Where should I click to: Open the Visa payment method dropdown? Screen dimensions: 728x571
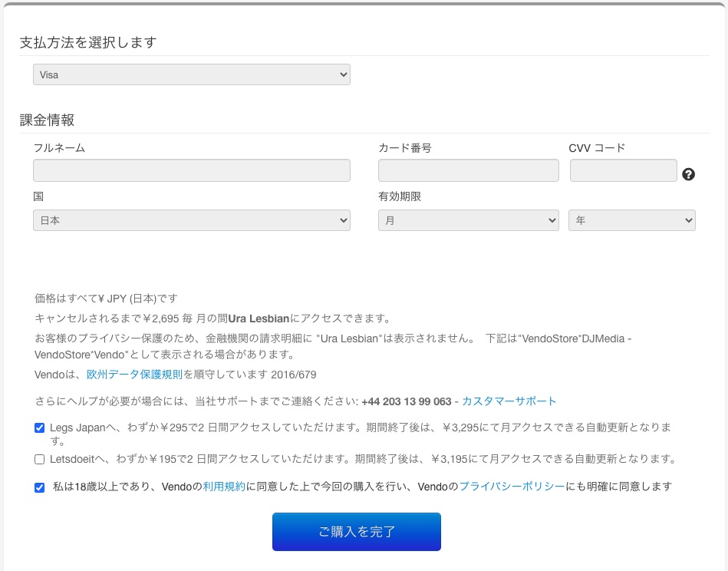point(191,74)
